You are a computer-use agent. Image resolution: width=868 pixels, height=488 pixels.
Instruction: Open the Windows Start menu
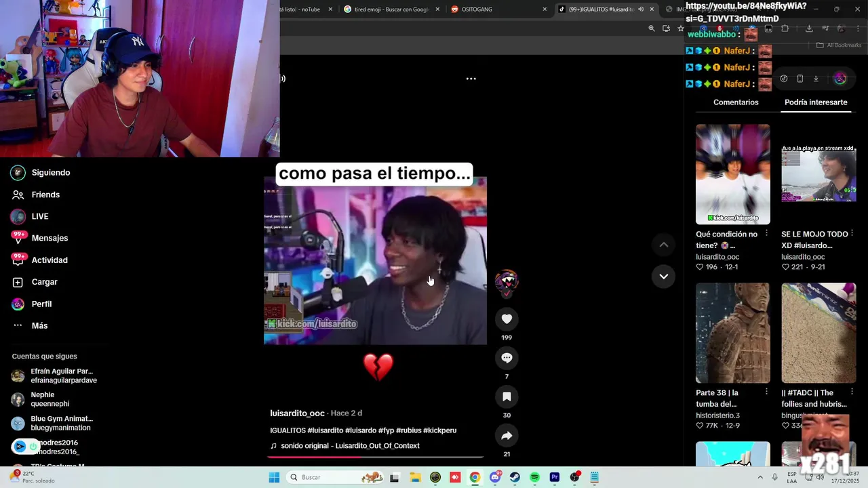(274, 478)
